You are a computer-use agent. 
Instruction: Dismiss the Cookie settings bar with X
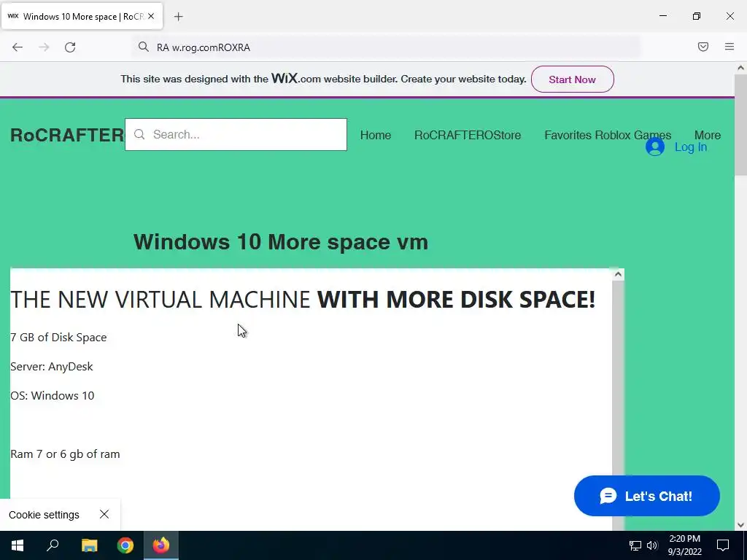pos(104,514)
